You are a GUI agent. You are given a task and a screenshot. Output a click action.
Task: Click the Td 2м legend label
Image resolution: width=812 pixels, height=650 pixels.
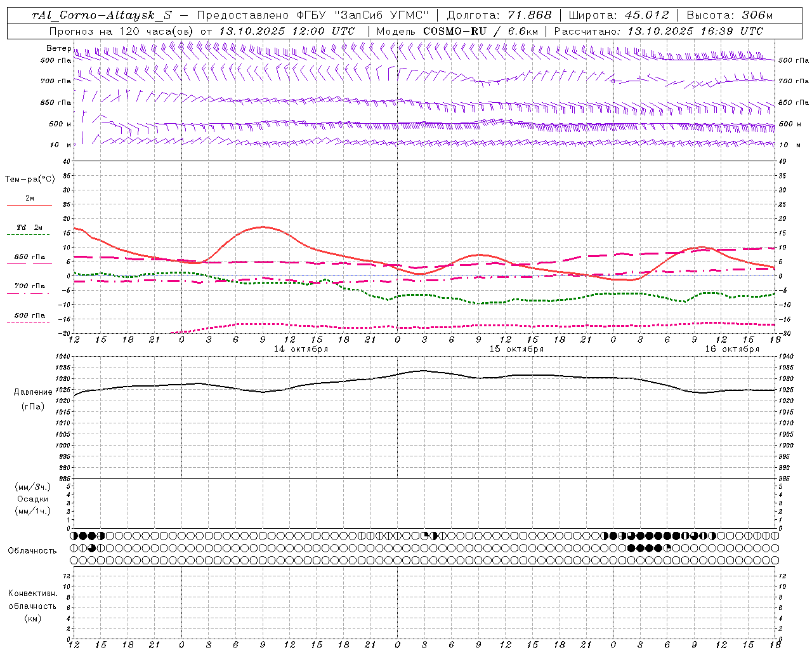(29, 227)
